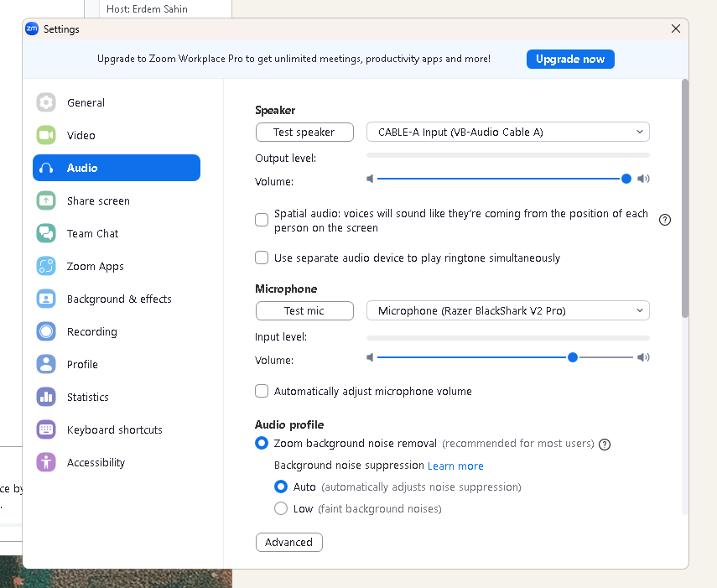Close the Settings window

pos(676,29)
